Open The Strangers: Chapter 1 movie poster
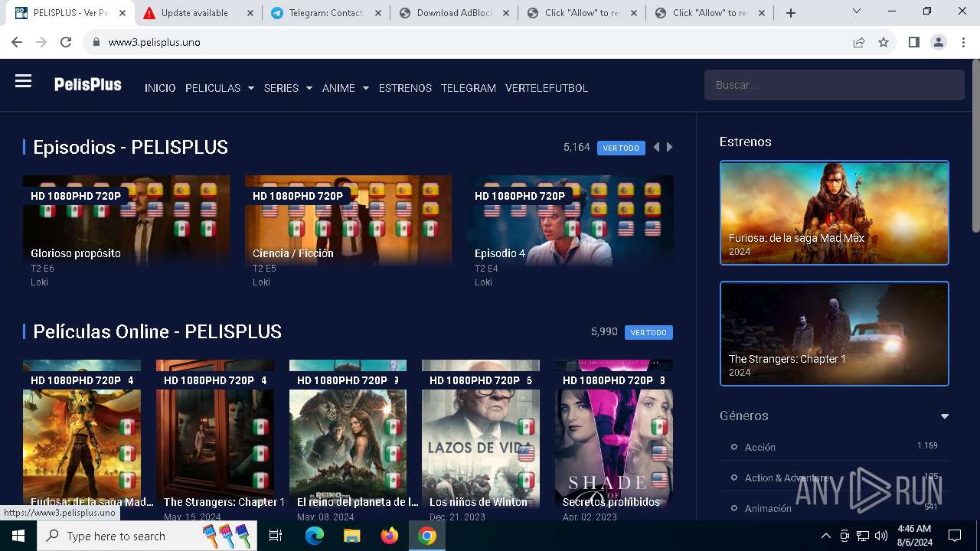This screenshot has width=980, height=551. pyautogui.click(x=215, y=435)
